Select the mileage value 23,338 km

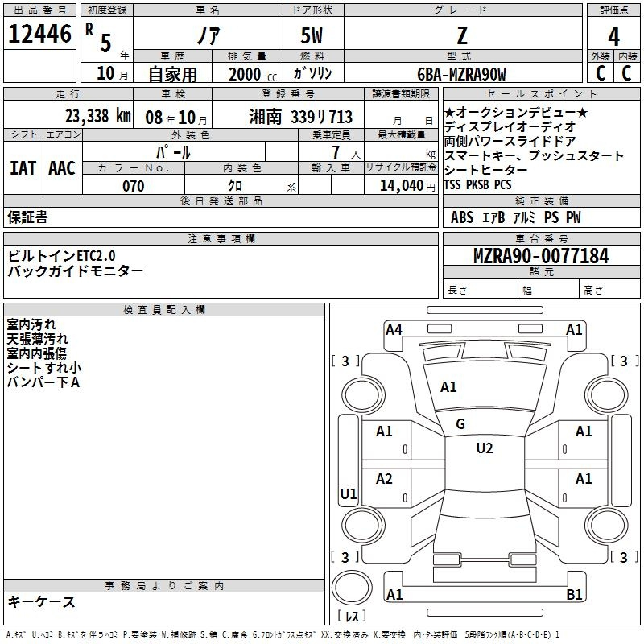[x=95, y=116]
